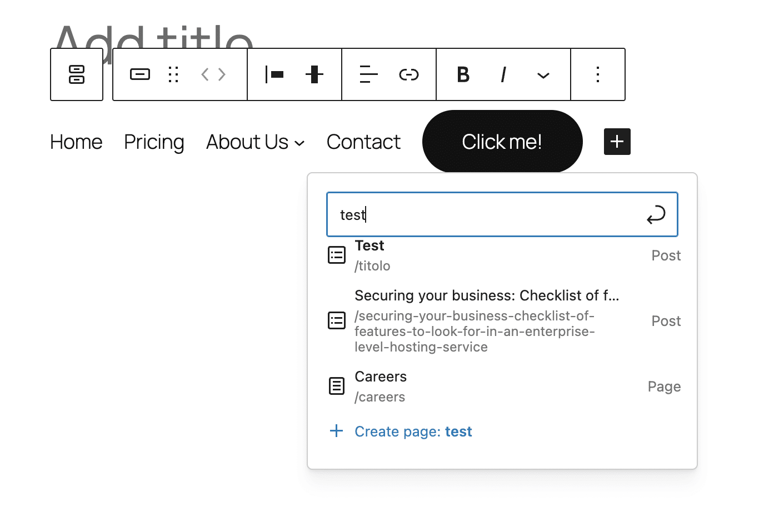Open the more formatting chevron dropdown

[543, 74]
